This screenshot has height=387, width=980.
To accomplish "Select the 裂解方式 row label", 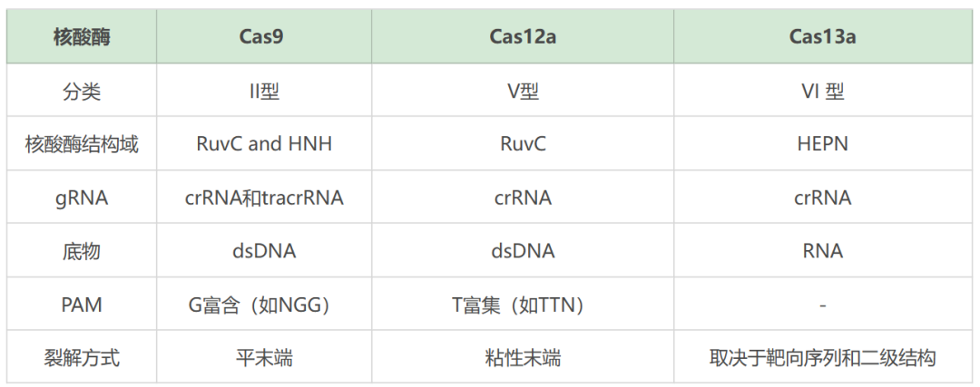I will click(x=82, y=358).
